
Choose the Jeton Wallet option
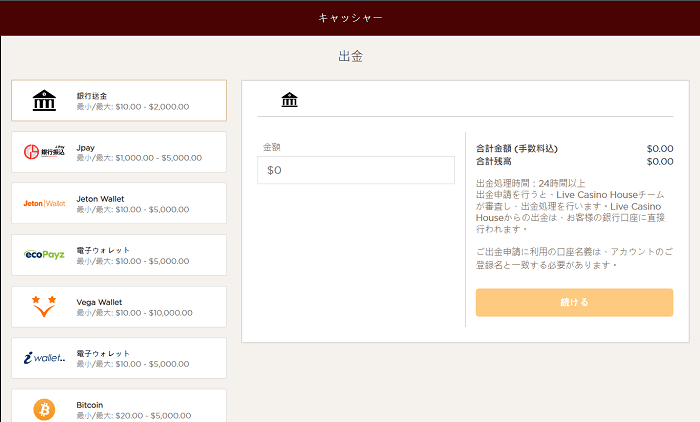coord(119,203)
